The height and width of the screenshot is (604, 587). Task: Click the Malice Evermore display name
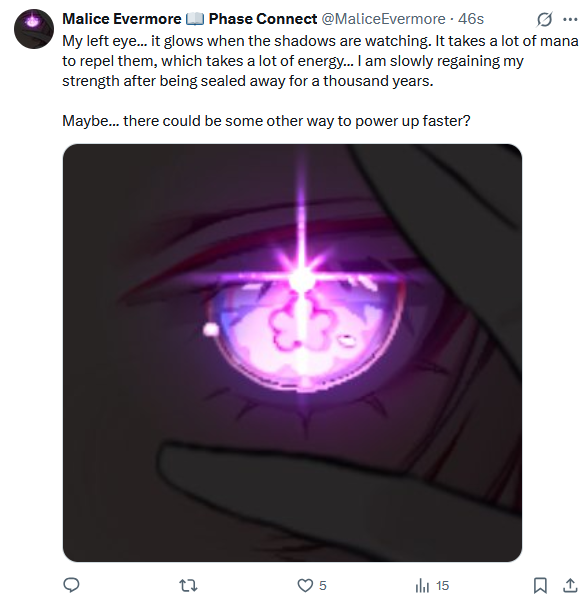tap(122, 19)
